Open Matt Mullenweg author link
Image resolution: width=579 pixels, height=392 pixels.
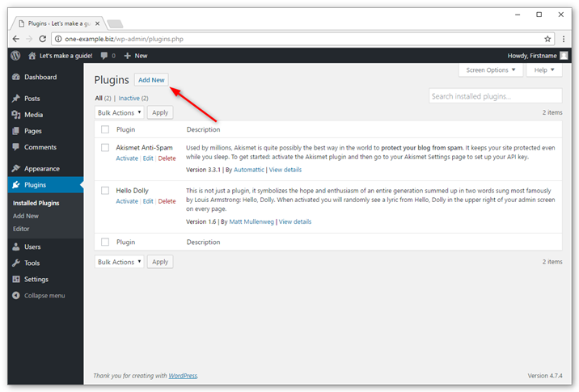[x=251, y=221]
